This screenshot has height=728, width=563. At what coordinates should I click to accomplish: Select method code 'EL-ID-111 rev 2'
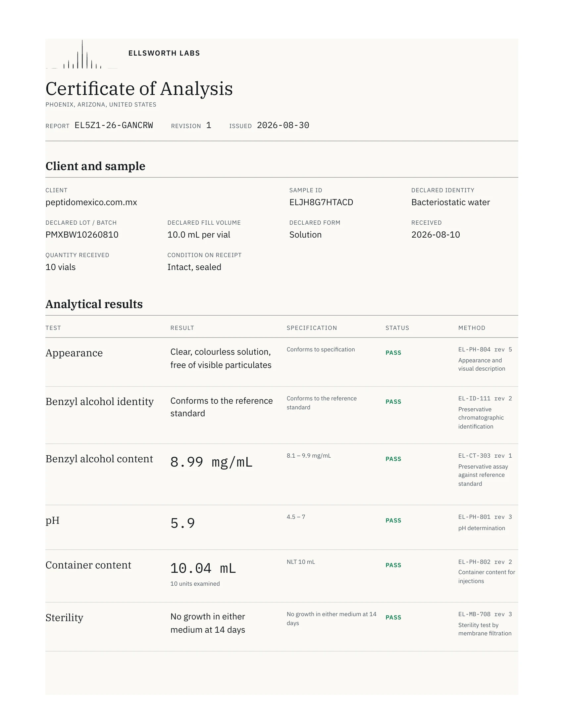(485, 398)
